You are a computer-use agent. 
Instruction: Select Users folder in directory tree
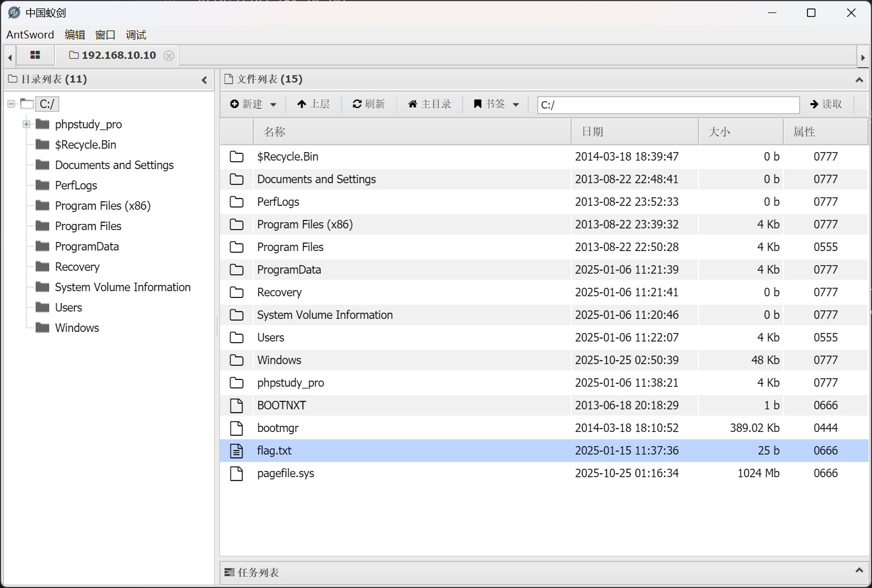(68, 308)
